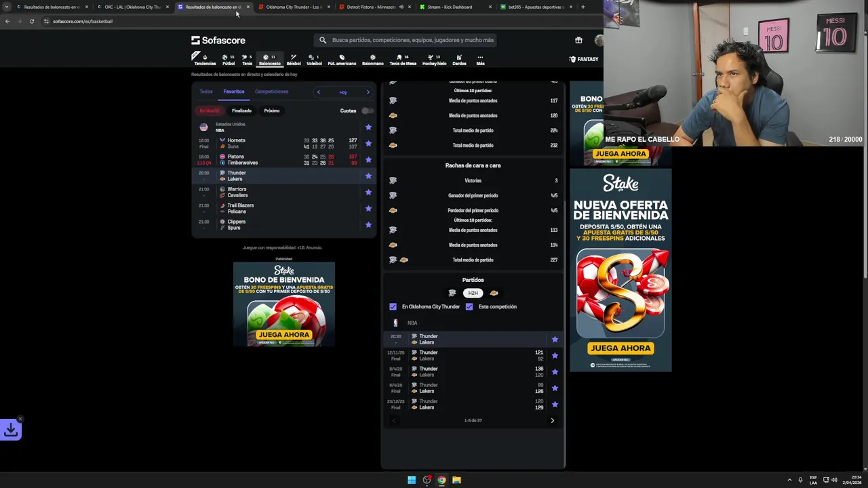Click the FANTASY shield button
The height and width of the screenshot is (488, 868).
[584, 59]
